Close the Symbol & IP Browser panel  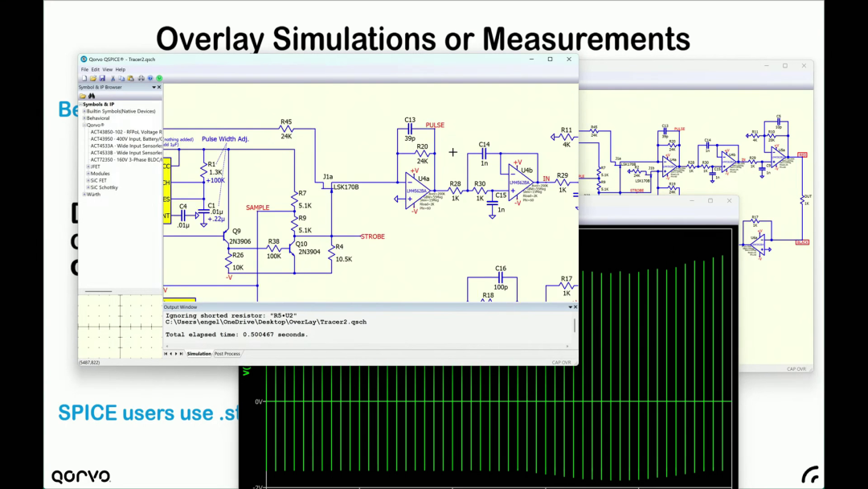point(159,87)
